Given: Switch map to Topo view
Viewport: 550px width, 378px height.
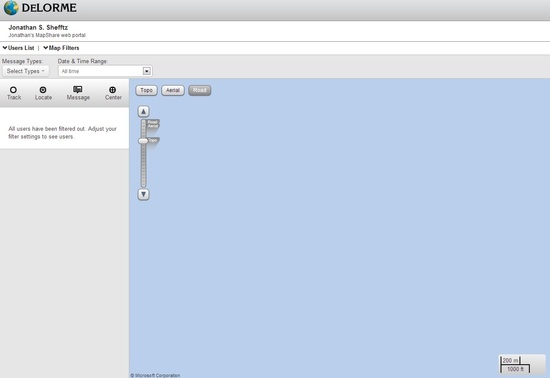Looking at the screenshot, I should [x=146, y=90].
